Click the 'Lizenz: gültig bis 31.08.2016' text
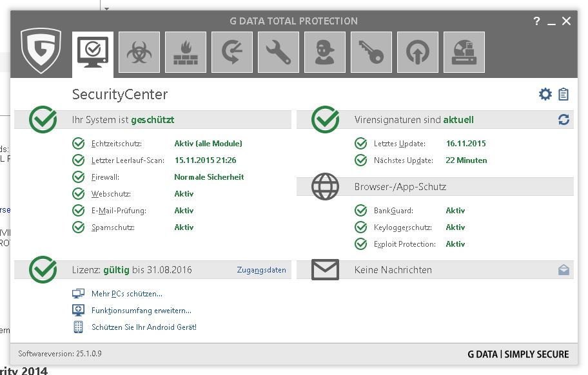 point(132,270)
